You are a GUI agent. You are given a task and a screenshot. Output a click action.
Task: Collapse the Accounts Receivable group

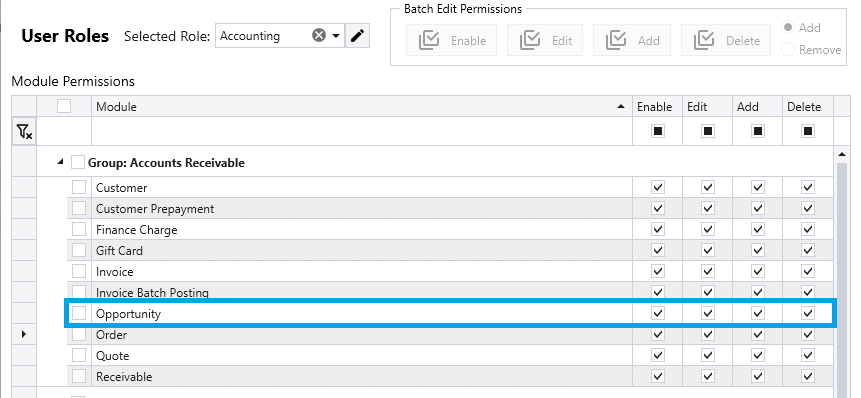click(60, 162)
